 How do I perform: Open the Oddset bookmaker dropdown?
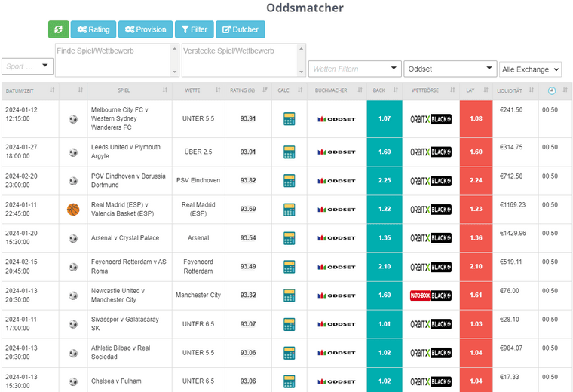(450, 69)
